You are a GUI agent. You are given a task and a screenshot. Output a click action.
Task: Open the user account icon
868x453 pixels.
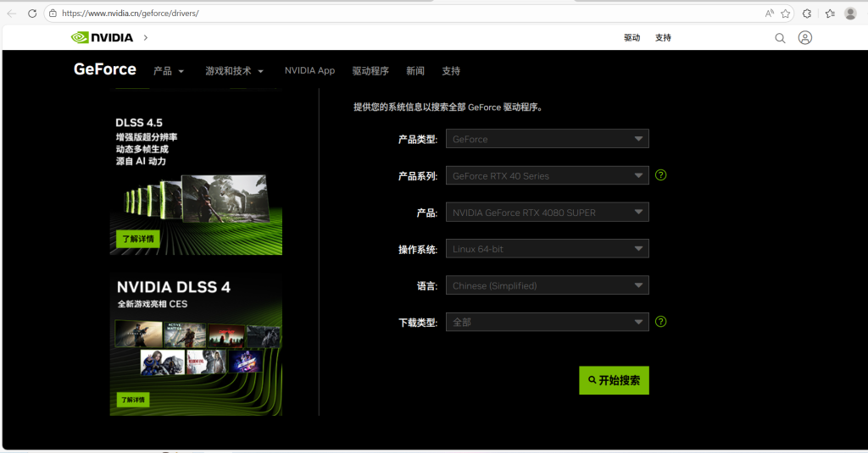[805, 38]
